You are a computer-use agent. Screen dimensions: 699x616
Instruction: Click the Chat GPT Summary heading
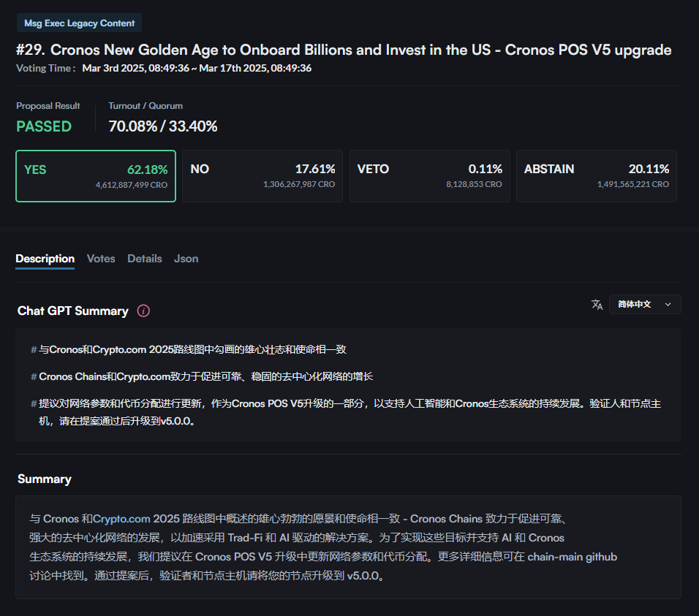tap(73, 311)
